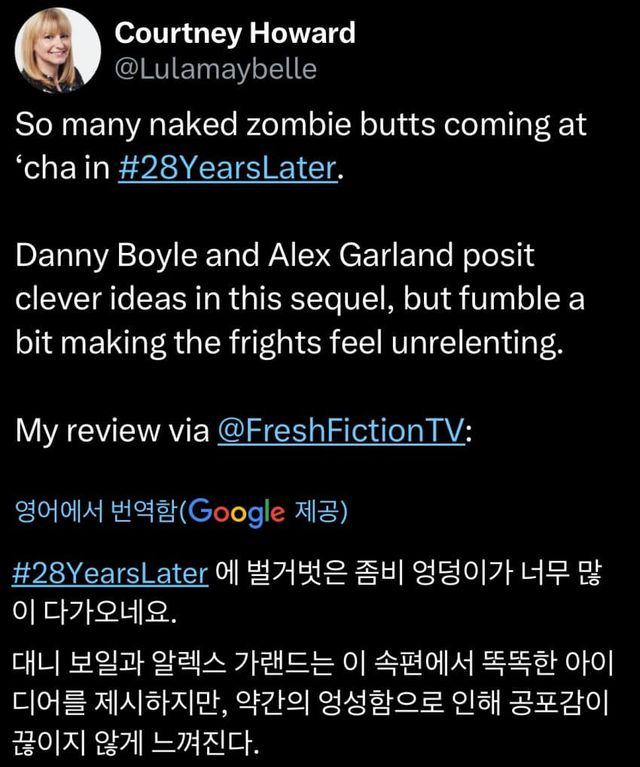Click the 'bit making the frights feel unrelenting' line
Screen dimensions: 640x767
click(x=289, y=343)
